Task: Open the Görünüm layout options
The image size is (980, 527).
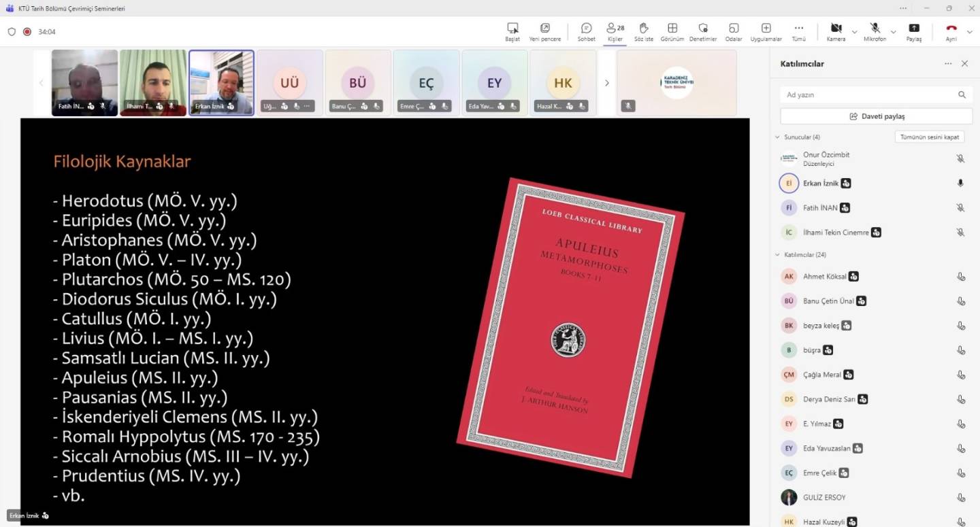Action: [x=672, y=31]
